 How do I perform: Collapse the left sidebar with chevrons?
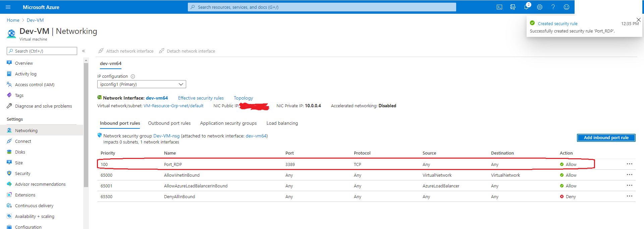pyautogui.click(x=84, y=51)
